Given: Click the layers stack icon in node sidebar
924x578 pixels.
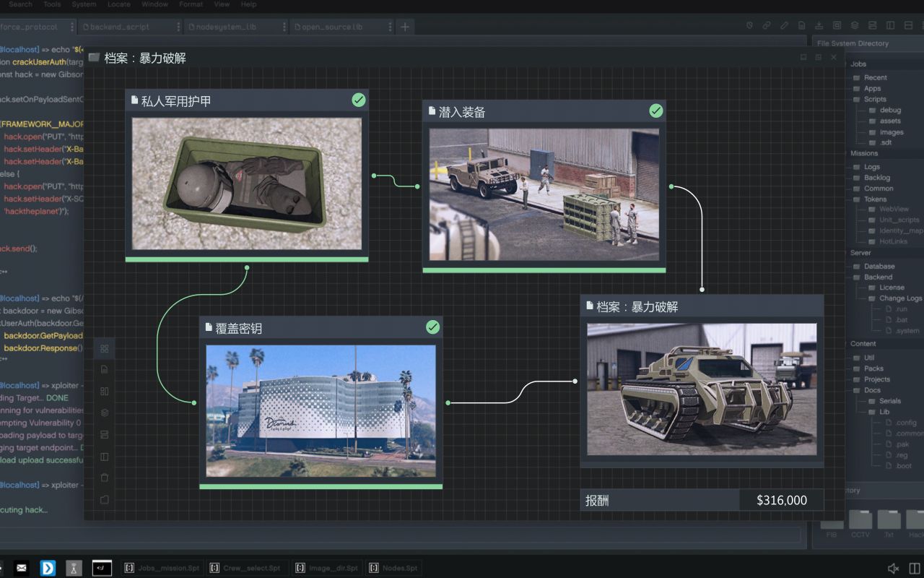Looking at the screenshot, I should pyautogui.click(x=105, y=413).
